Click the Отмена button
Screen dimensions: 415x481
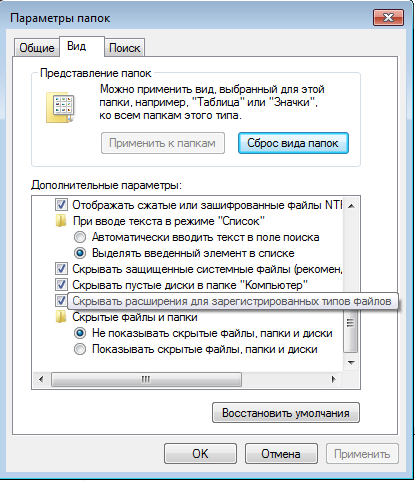click(281, 454)
